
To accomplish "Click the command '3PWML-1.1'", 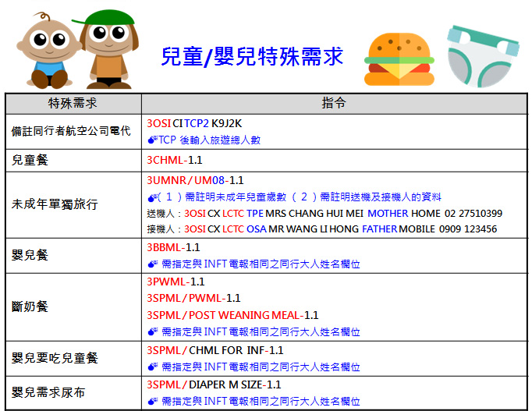I will [x=176, y=282].
